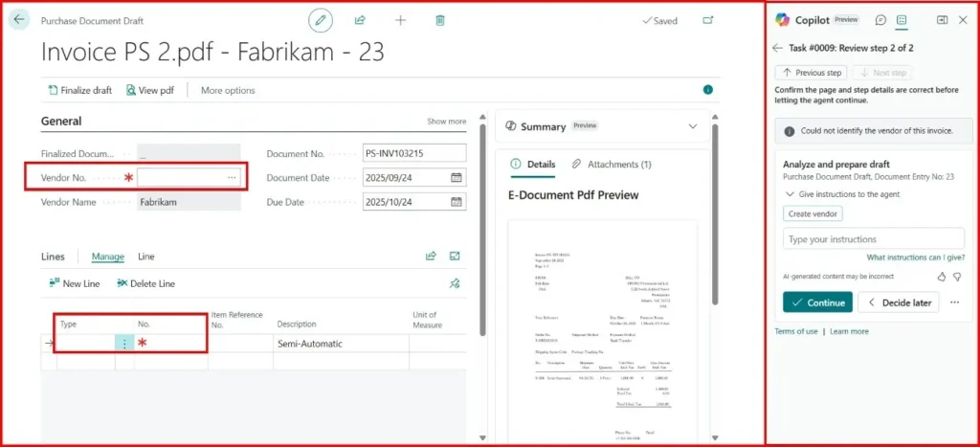980x447 pixels.
Task: Click the trash delete icon
Action: [x=440, y=20]
